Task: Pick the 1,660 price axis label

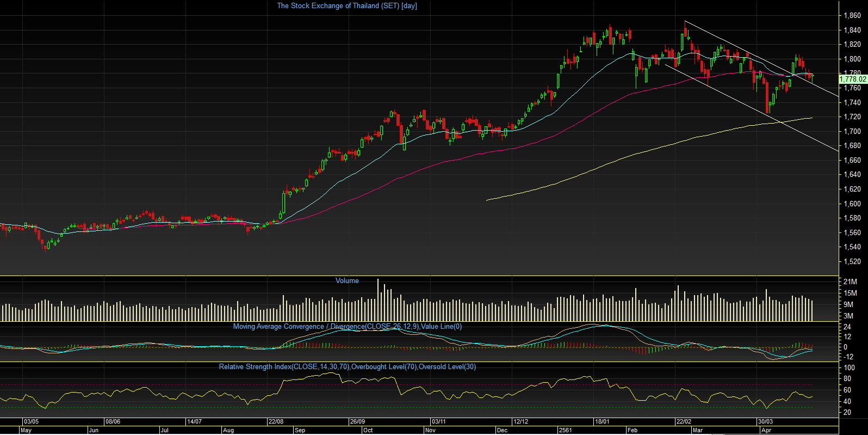Action: (852, 160)
